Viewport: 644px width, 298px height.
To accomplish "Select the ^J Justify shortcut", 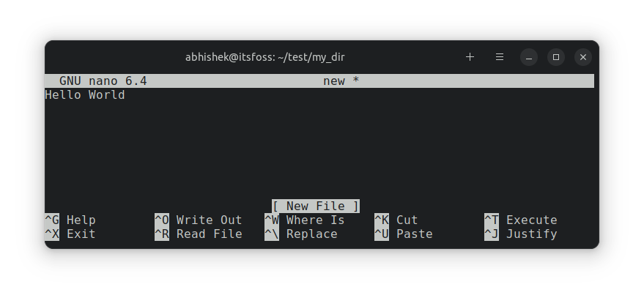I will (520, 234).
